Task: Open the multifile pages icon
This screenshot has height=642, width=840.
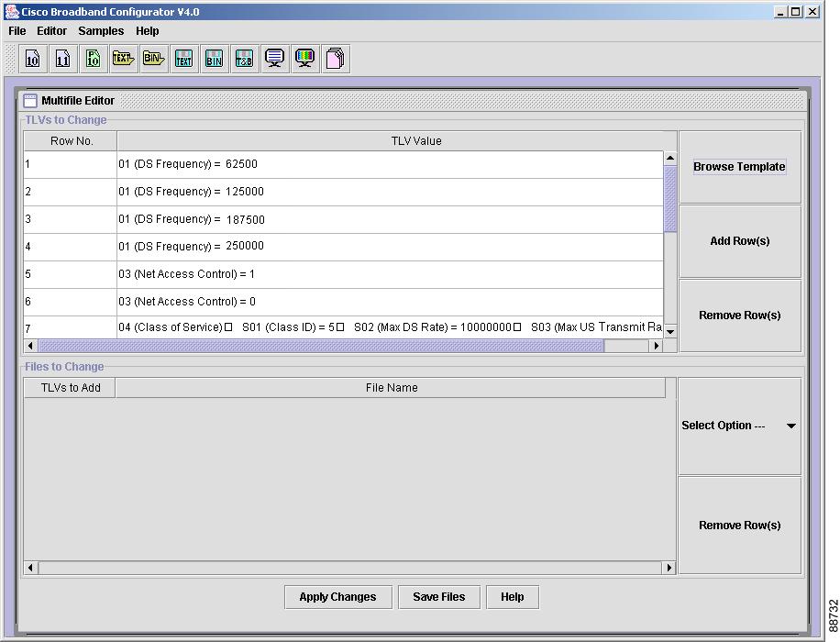Action: (335, 59)
